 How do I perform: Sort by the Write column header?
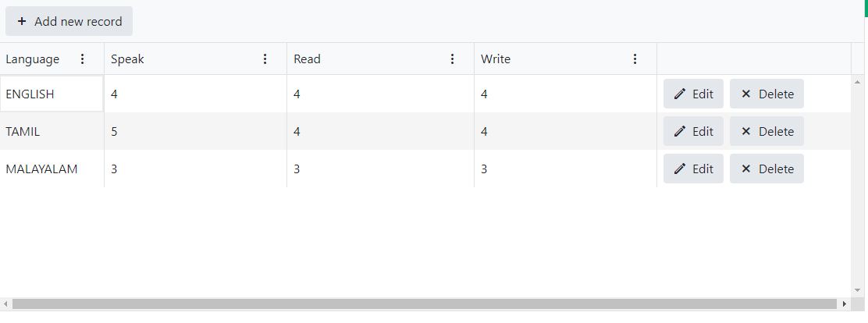click(x=496, y=59)
